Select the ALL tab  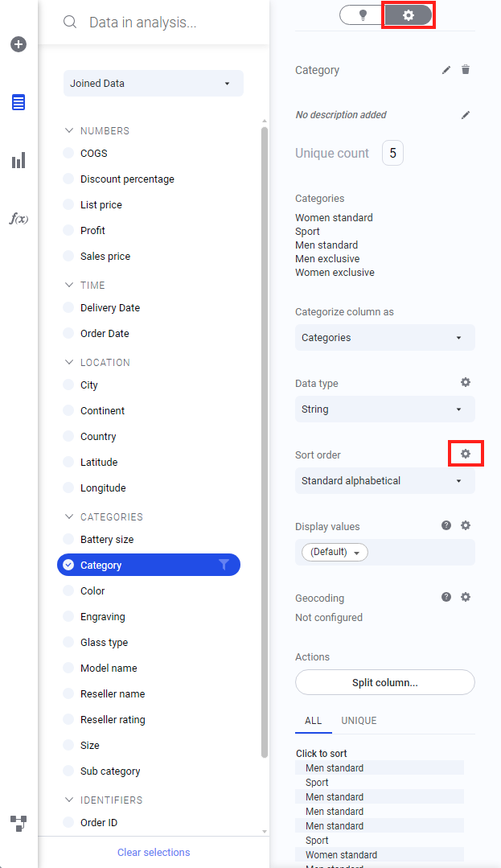tap(313, 721)
